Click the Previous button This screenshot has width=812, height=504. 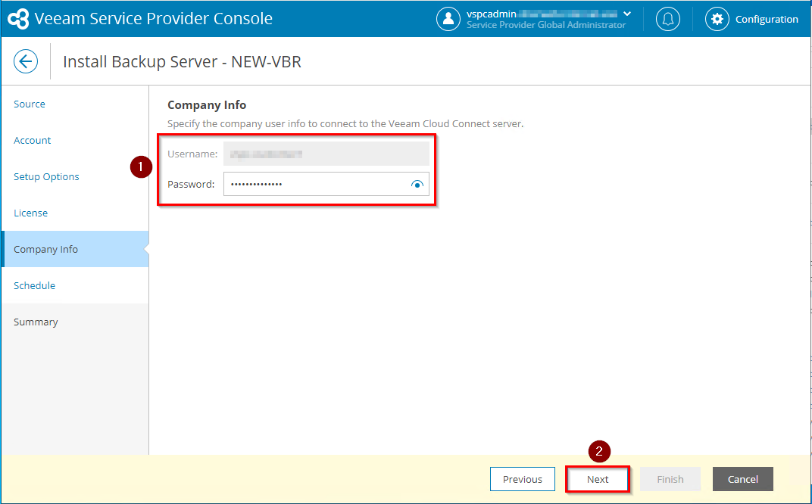pos(523,479)
